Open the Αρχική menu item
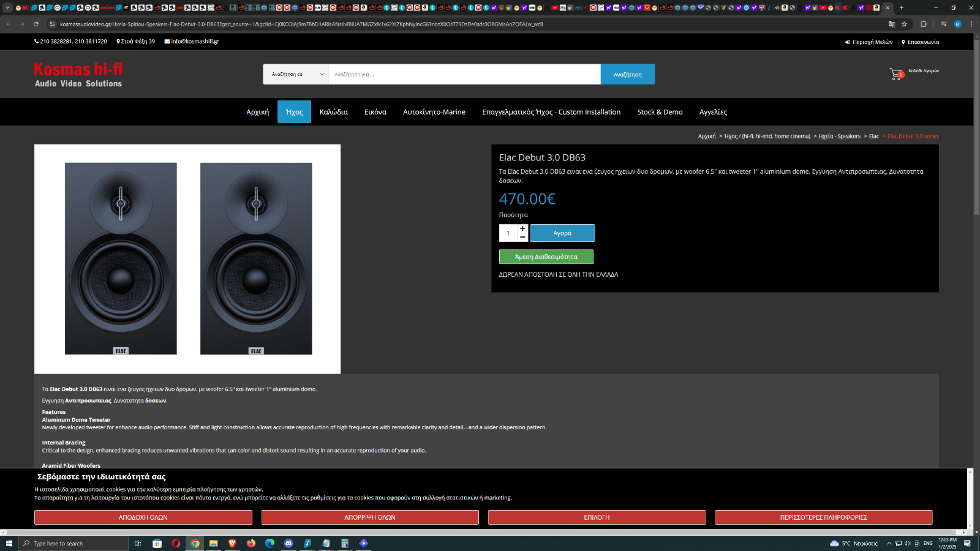Image resolution: width=980 pixels, height=551 pixels. [x=258, y=112]
